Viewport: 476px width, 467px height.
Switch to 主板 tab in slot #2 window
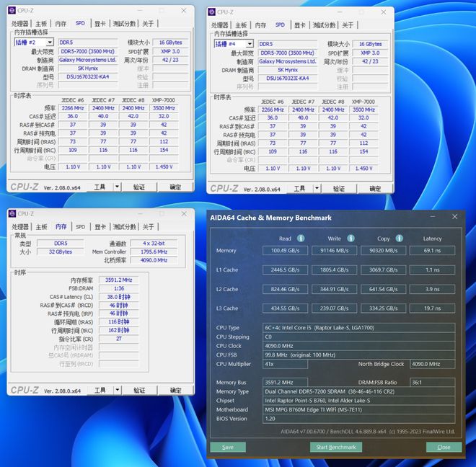(x=41, y=24)
